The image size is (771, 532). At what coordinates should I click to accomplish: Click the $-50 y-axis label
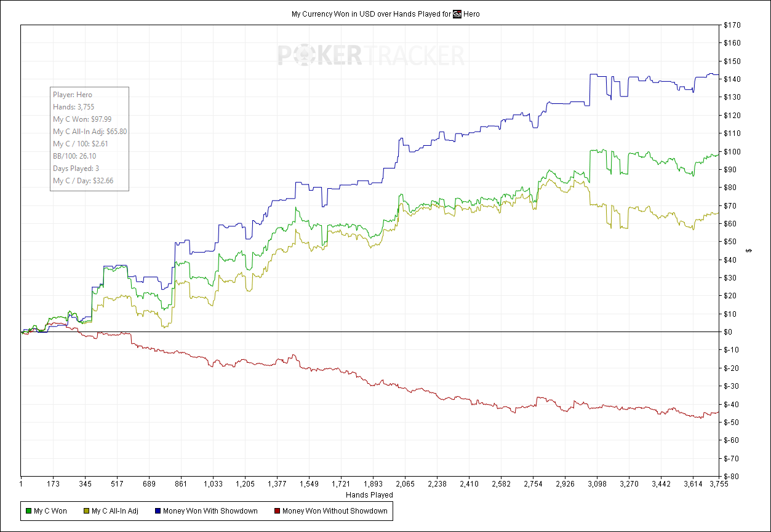click(731, 422)
